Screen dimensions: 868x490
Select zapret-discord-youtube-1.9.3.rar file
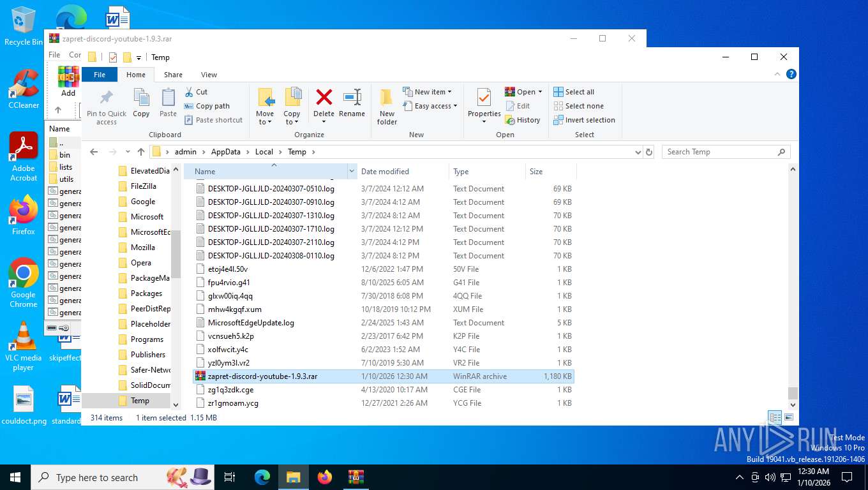click(384, 376)
